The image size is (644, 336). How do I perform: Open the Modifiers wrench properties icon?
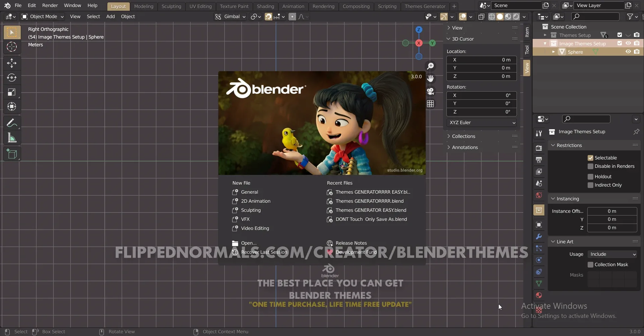tap(539, 236)
